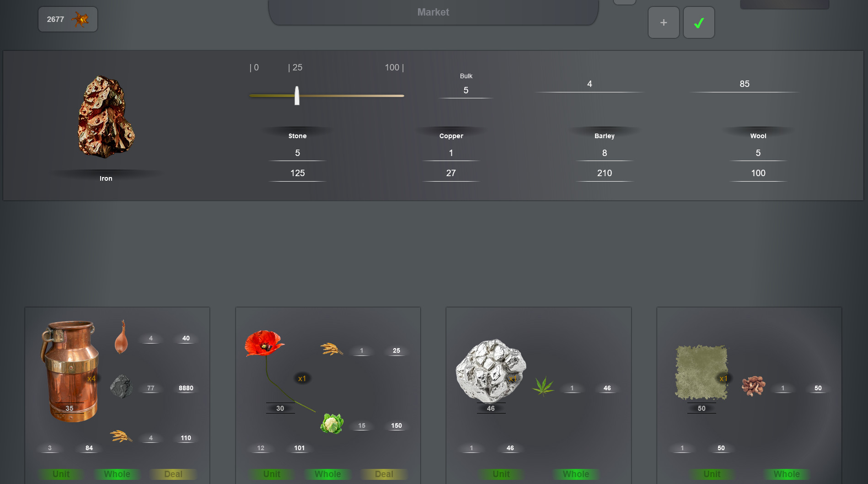868x484 pixels.
Task: Select the silver ore nugget icon
Action: point(491,370)
